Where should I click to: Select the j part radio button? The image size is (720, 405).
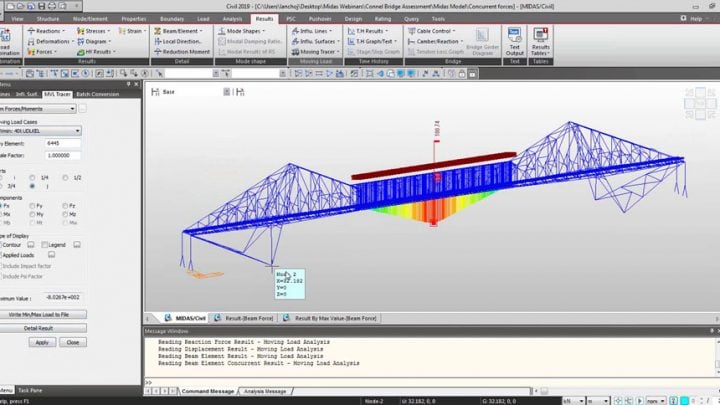(x=32, y=186)
